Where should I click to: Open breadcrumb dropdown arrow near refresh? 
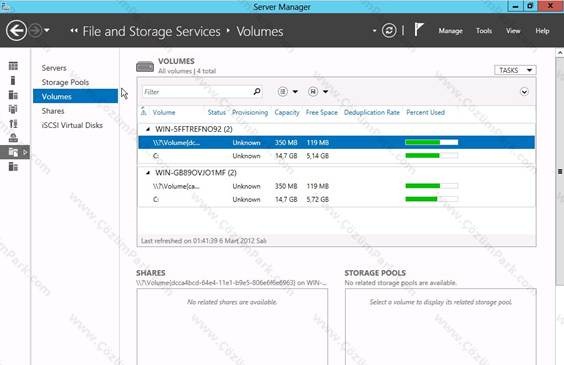(x=374, y=31)
